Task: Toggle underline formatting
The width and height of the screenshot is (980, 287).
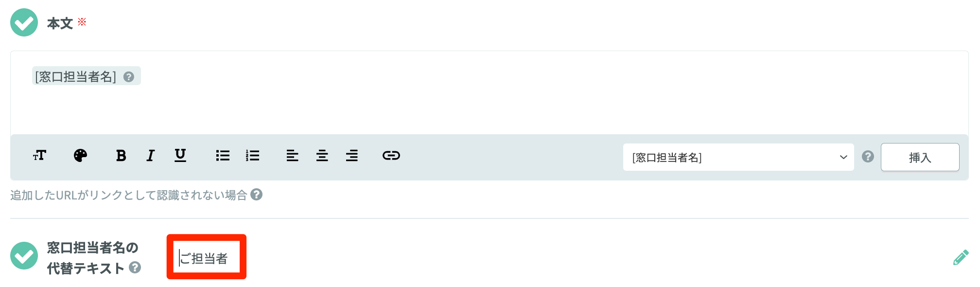Action: click(x=180, y=156)
